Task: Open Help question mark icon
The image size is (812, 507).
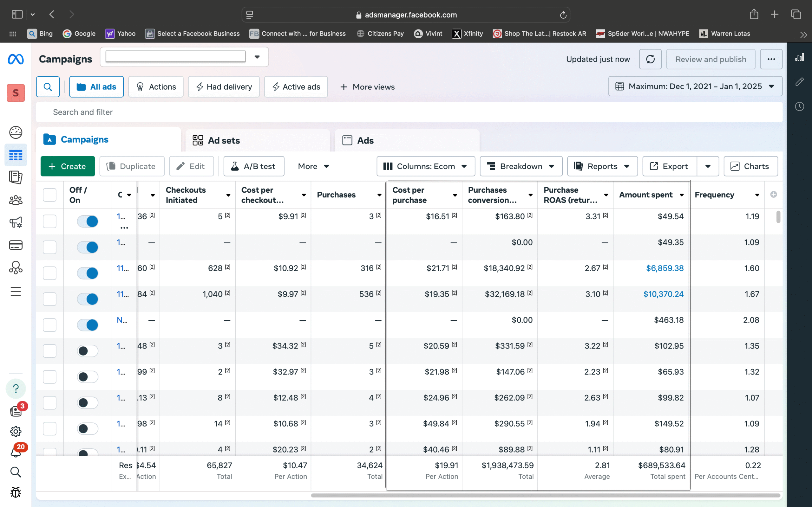Action: pyautogui.click(x=16, y=388)
